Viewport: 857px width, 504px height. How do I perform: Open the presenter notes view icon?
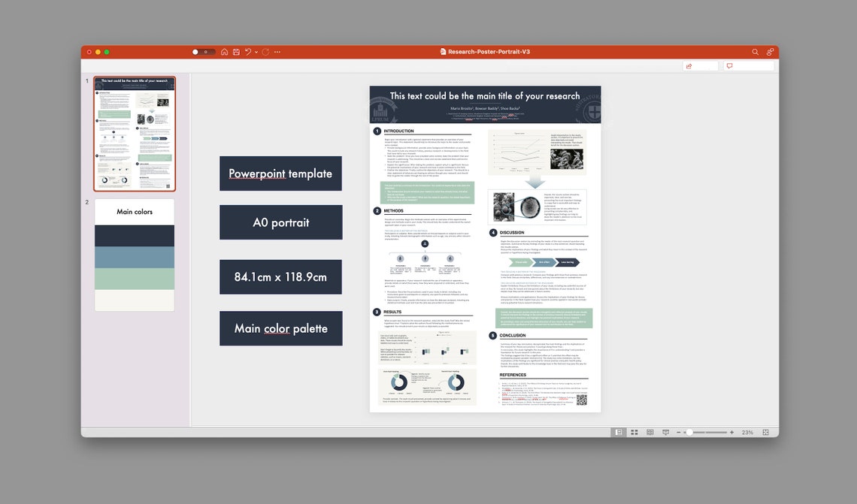click(650, 432)
